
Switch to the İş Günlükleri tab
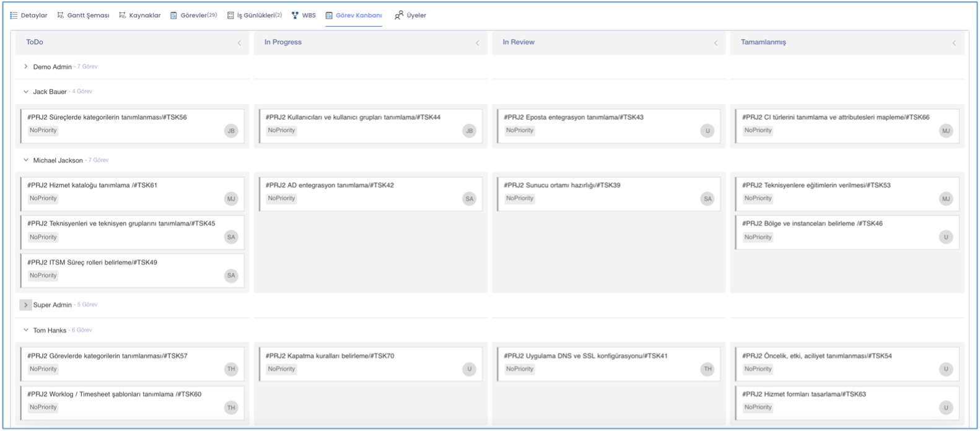(258, 15)
